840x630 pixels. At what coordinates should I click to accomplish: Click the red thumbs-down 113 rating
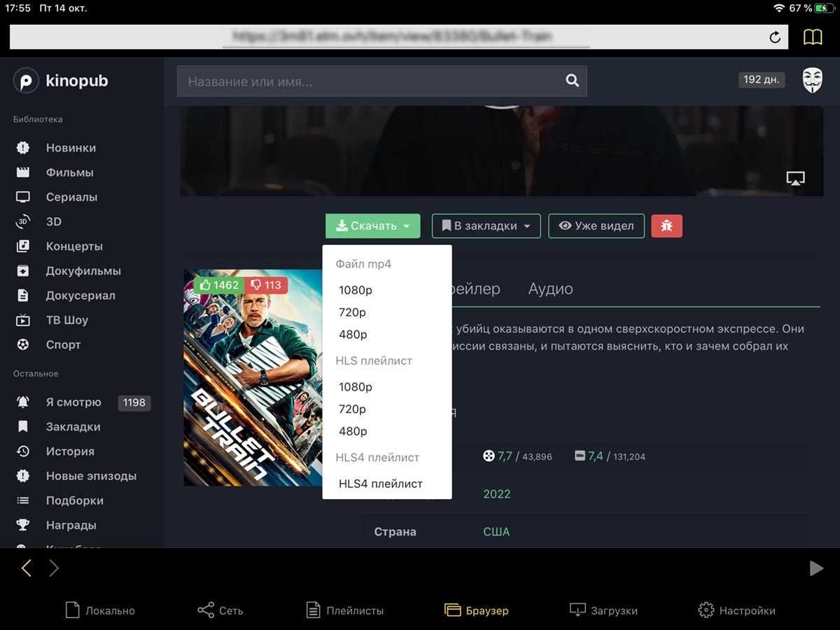tap(266, 285)
